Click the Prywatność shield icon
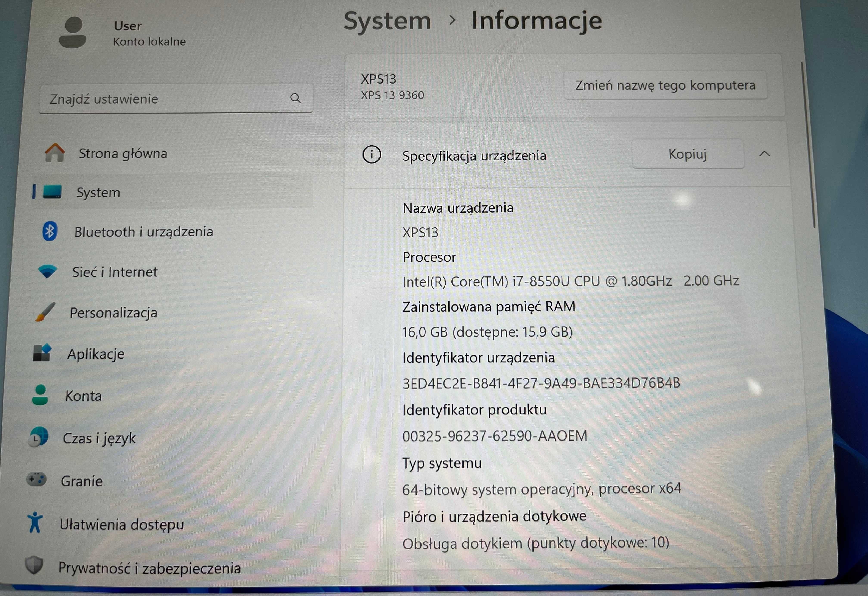Viewport: 868px width, 596px height. click(x=34, y=565)
